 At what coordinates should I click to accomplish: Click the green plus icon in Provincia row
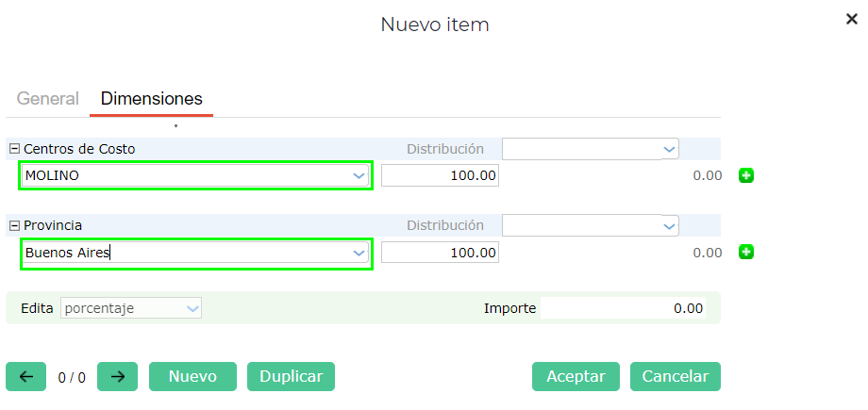[x=745, y=253]
